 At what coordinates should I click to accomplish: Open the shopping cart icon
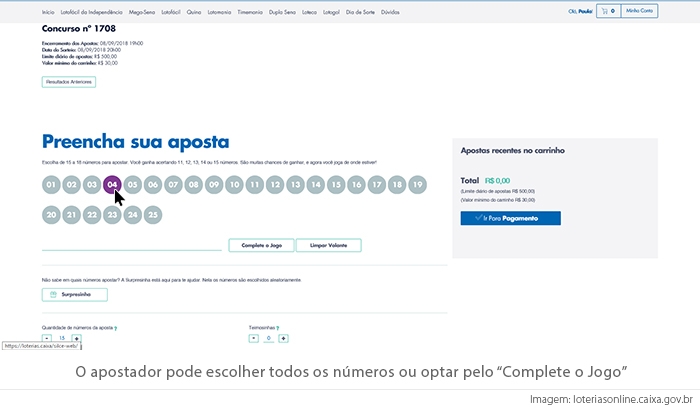pos(605,12)
